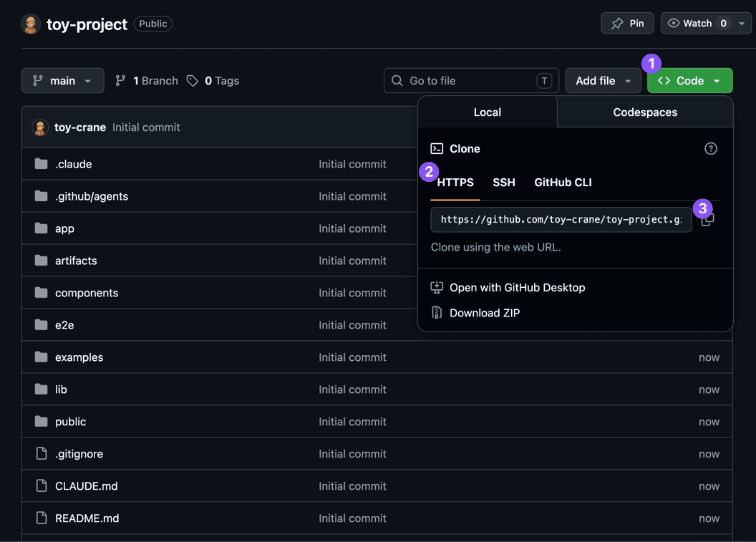The image size is (756, 542).
Task: Open the lib folder
Action: [61, 389]
